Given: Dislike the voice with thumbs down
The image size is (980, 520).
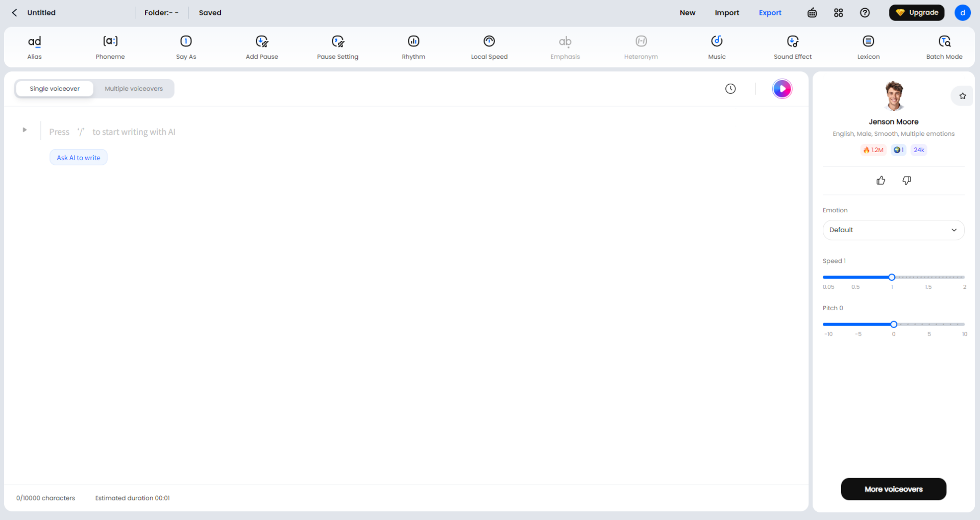Looking at the screenshot, I should [906, 181].
